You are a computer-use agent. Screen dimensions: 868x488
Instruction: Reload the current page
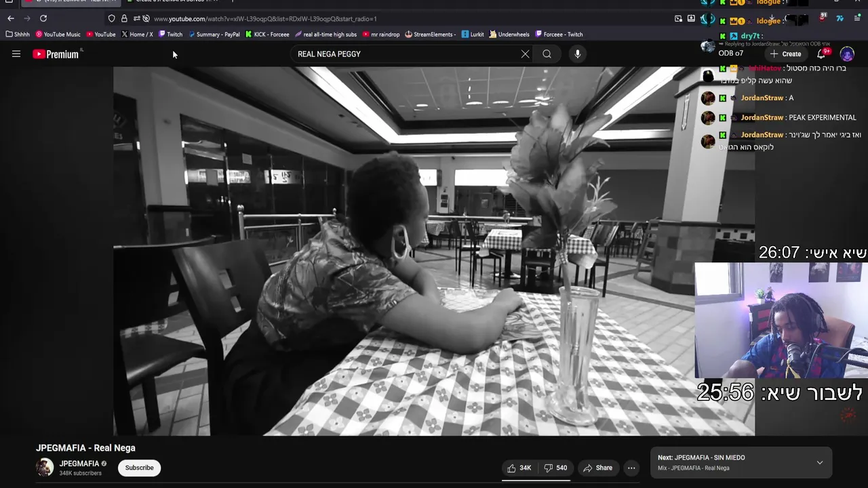tap(43, 18)
